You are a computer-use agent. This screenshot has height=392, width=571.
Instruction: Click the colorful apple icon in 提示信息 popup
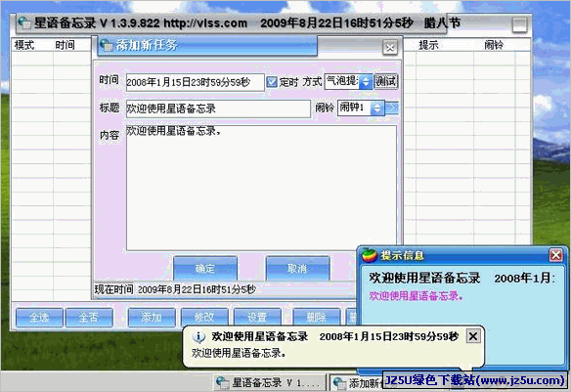(x=370, y=255)
